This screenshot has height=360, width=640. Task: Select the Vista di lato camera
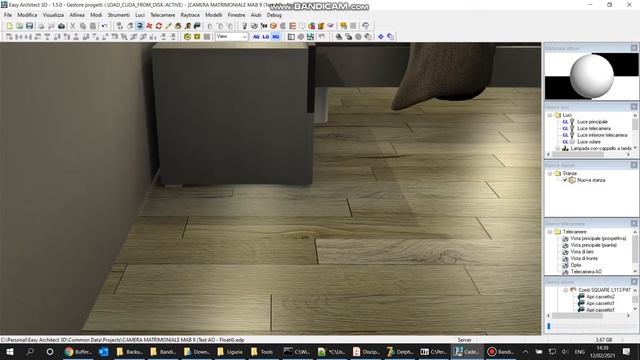coord(582,252)
